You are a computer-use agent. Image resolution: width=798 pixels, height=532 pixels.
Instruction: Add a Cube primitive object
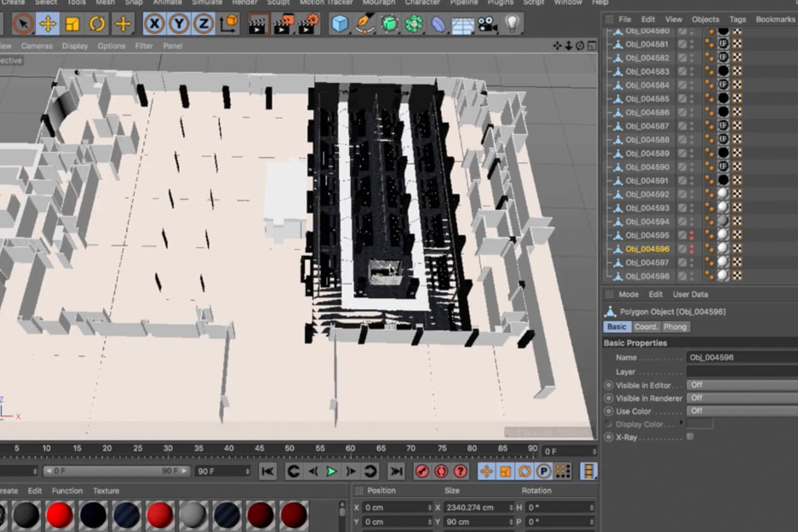[x=340, y=24]
